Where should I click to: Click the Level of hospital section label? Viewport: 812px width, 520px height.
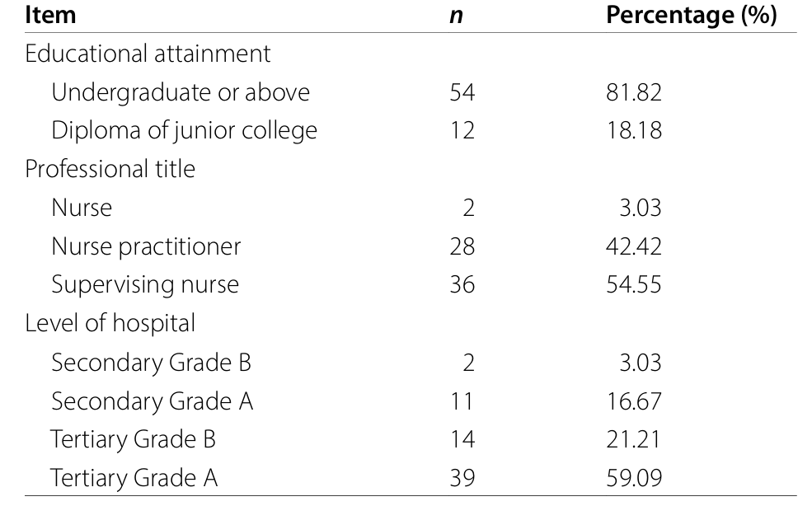110,323
